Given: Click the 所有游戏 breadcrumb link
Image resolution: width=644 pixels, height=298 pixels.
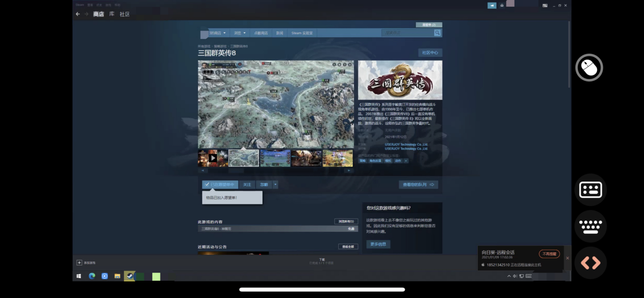Looking at the screenshot, I should tap(204, 46).
